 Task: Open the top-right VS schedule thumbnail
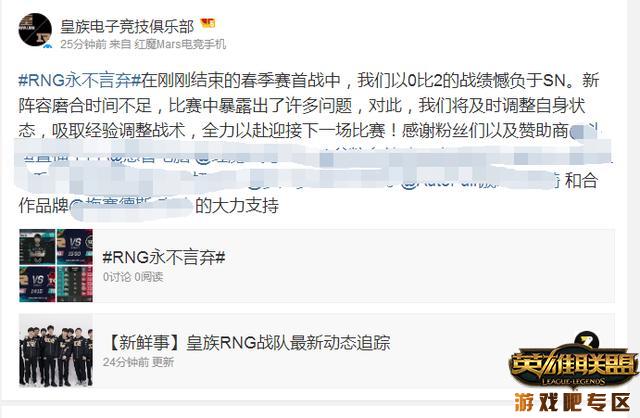point(75,247)
